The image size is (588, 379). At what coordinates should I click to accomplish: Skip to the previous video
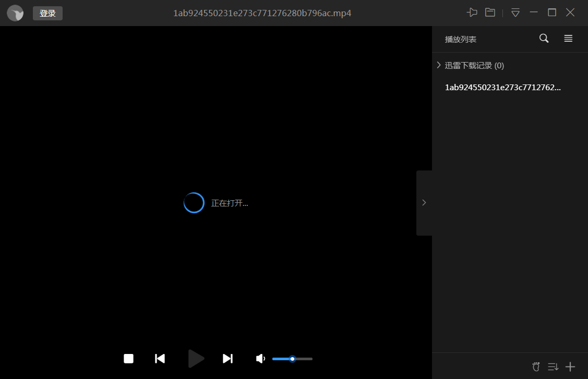tap(160, 359)
